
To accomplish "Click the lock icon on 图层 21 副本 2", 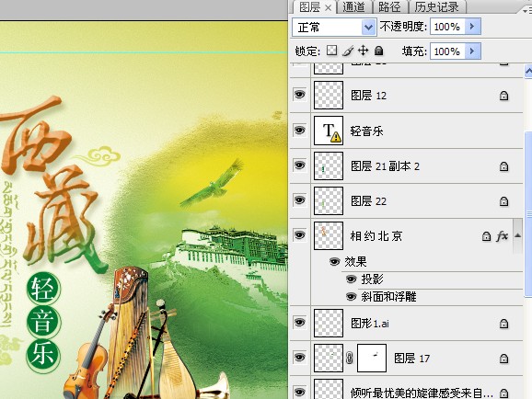I will [x=503, y=166].
